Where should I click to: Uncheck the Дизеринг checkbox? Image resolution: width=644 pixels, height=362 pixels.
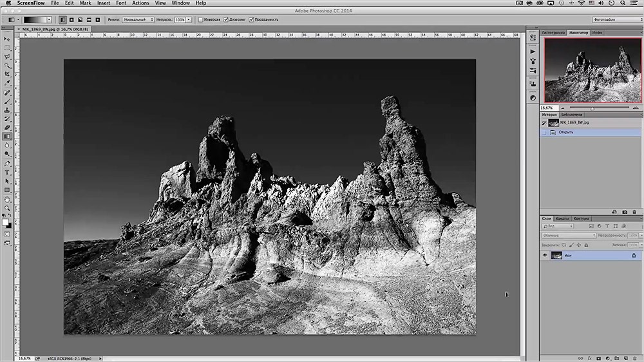pyautogui.click(x=226, y=20)
